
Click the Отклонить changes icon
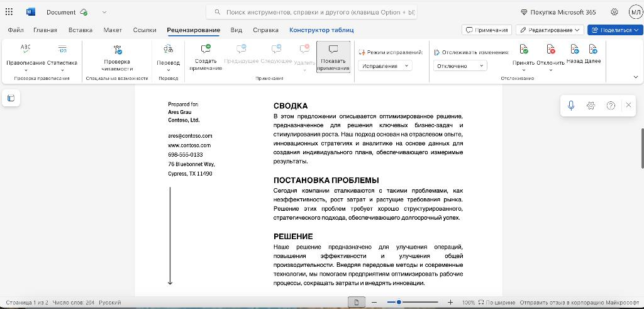[x=551, y=50]
